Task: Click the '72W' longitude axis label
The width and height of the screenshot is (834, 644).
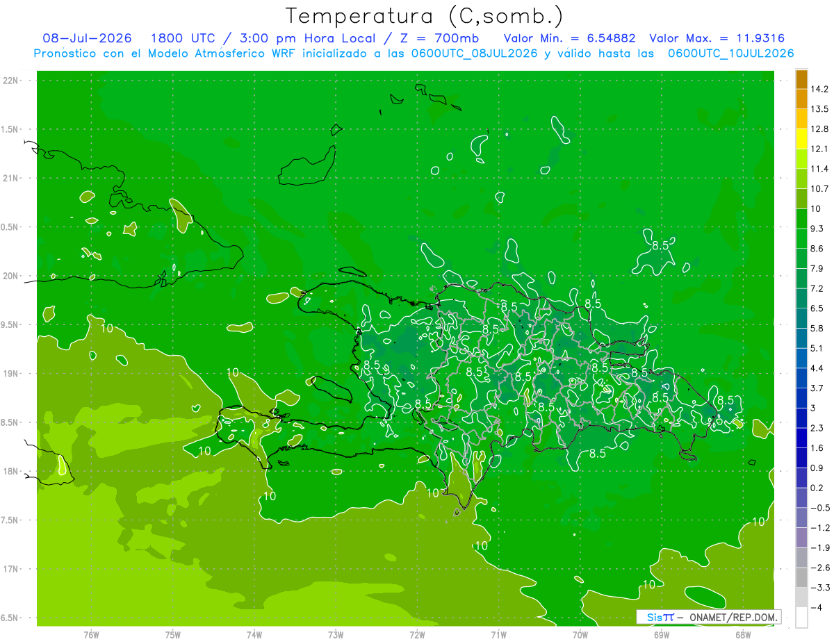Action: click(417, 634)
